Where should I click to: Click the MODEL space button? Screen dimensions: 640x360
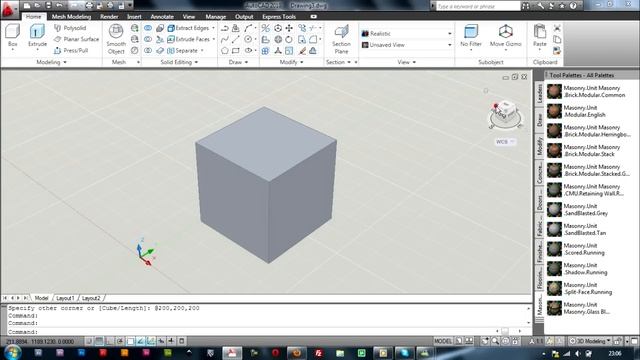pyautogui.click(x=443, y=341)
